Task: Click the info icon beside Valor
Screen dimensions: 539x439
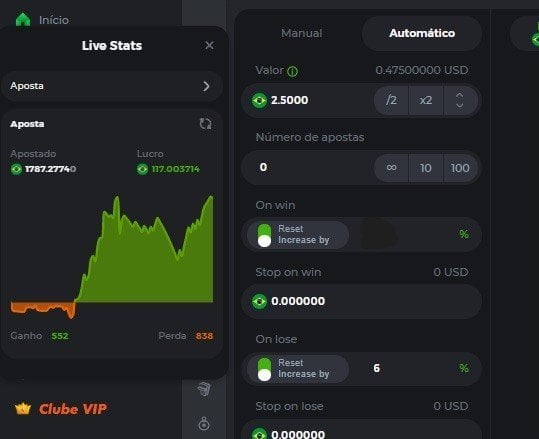Action: (x=293, y=72)
